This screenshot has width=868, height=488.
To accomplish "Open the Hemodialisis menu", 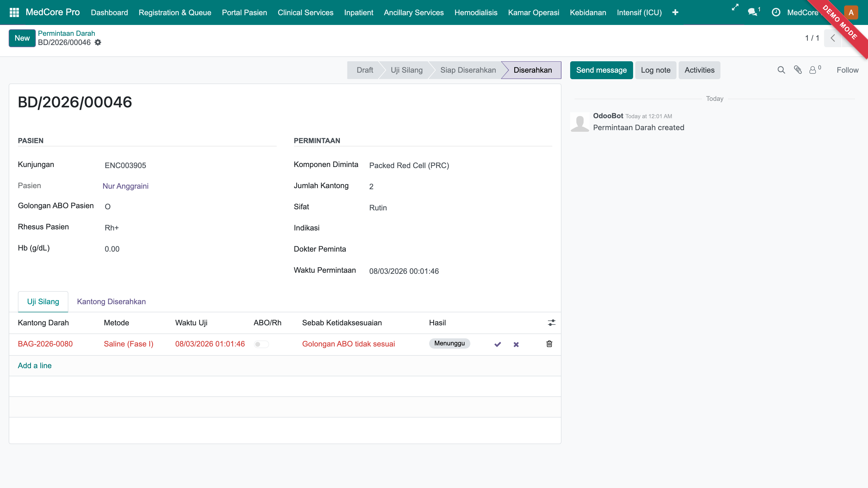I will 476,12.
